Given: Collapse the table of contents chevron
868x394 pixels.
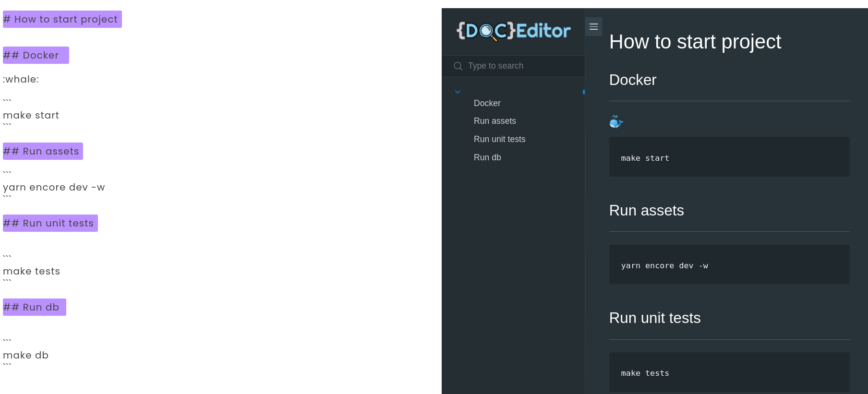Looking at the screenshot, I should pyautogui.click(x=458, y=92).
